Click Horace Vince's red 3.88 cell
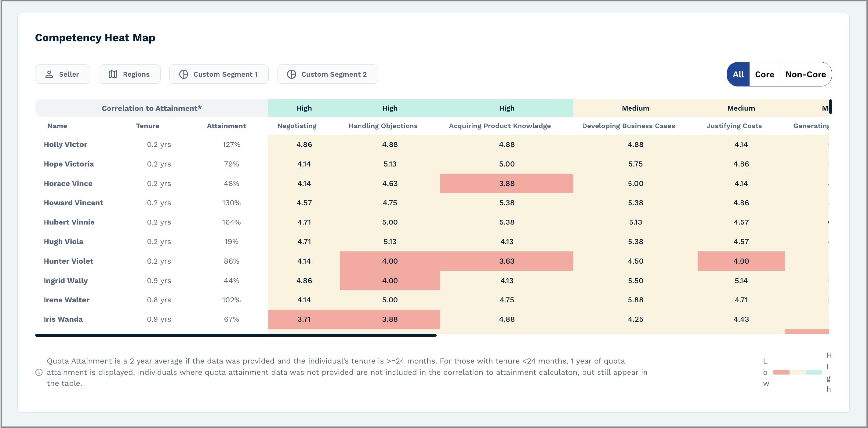Viewport: 868px width, 428px height. [x=507, y=184]
